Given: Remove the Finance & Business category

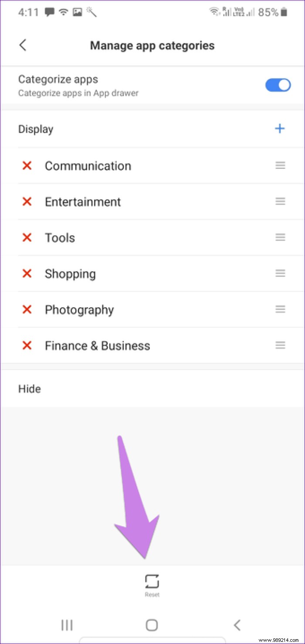Looking at the screenshot, I should coord(27,345).
